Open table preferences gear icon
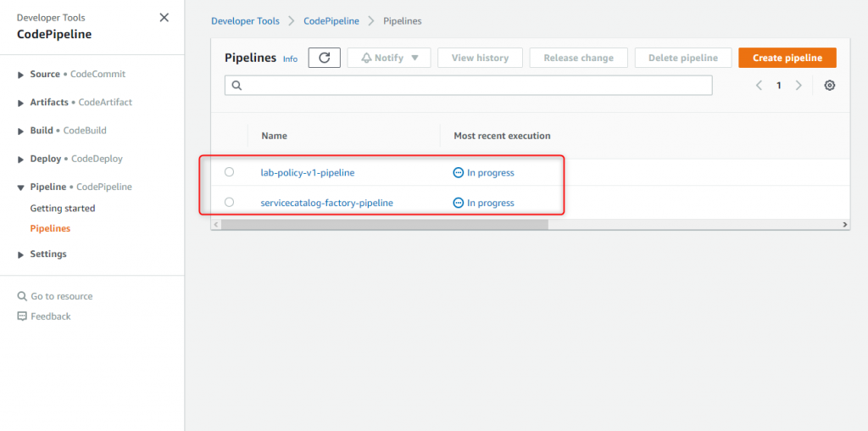The image size is (868, 431). point(829,86)
